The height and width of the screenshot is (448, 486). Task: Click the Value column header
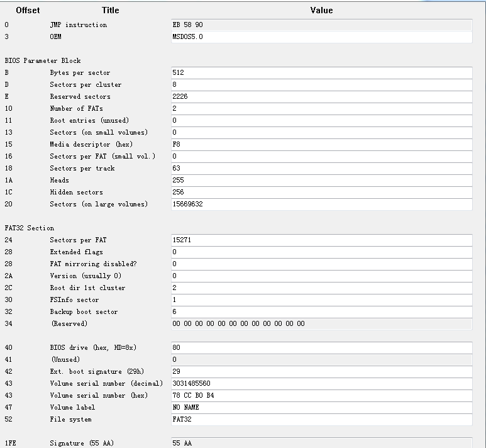(x=321, y=10)
